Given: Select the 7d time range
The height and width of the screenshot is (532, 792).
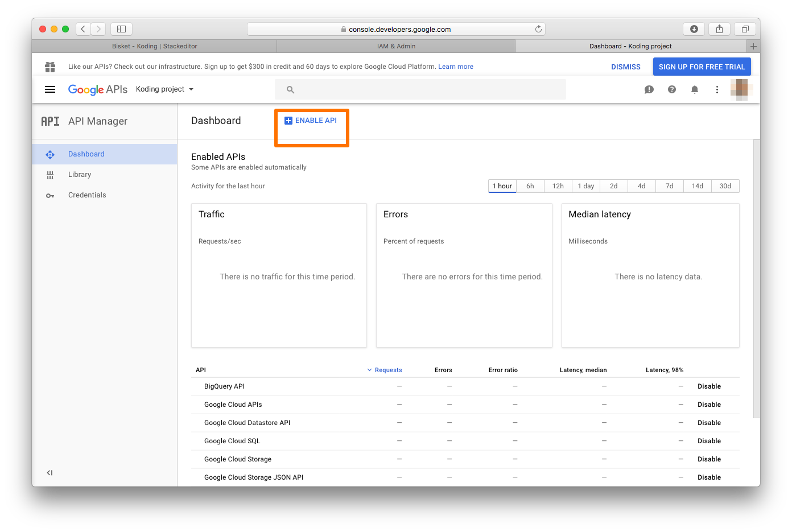Looking at the screenshot, I should [670, 186].
